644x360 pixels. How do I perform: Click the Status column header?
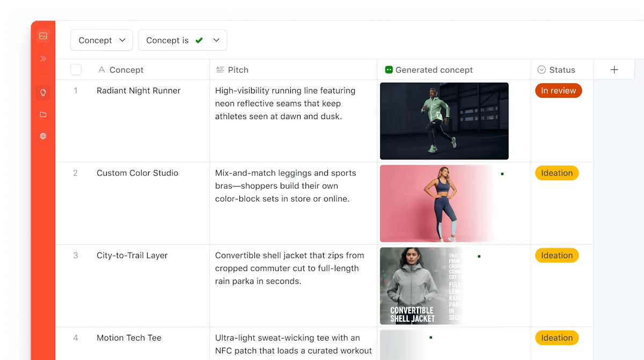tap(562, 70)
